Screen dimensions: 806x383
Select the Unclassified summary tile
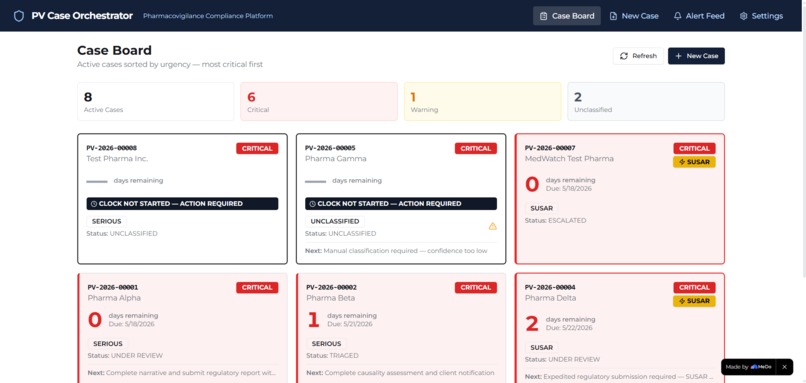coord(646,101)
